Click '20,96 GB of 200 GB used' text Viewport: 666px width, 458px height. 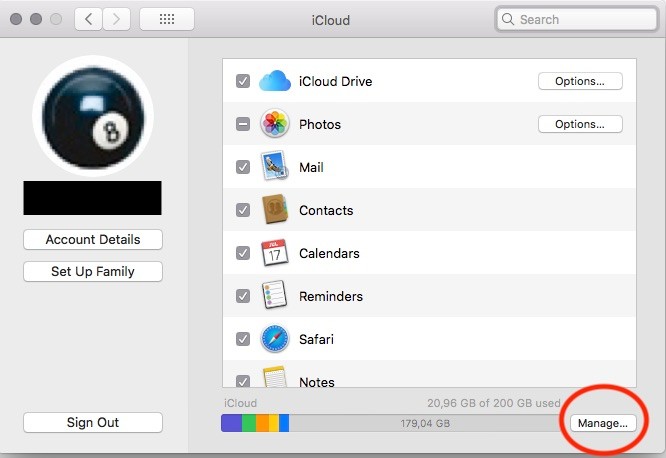(x=494, y=403)
